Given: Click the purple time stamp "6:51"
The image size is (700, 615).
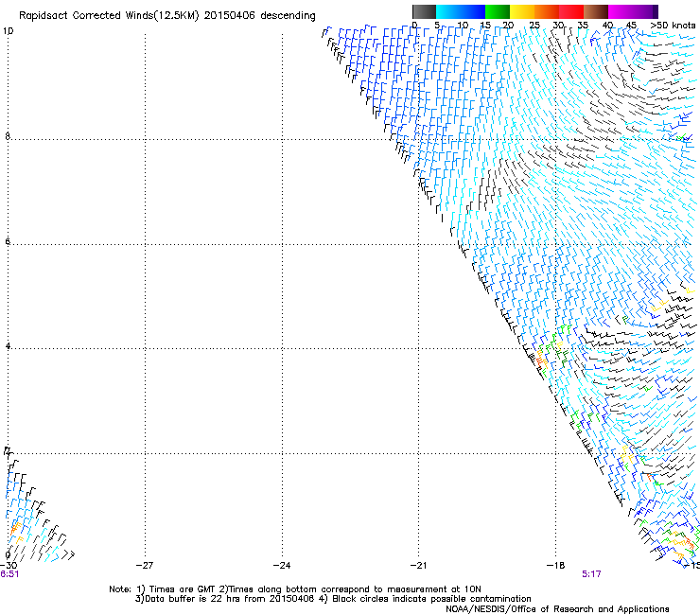Looking at the screenshot, I should (x=9, y=574).
